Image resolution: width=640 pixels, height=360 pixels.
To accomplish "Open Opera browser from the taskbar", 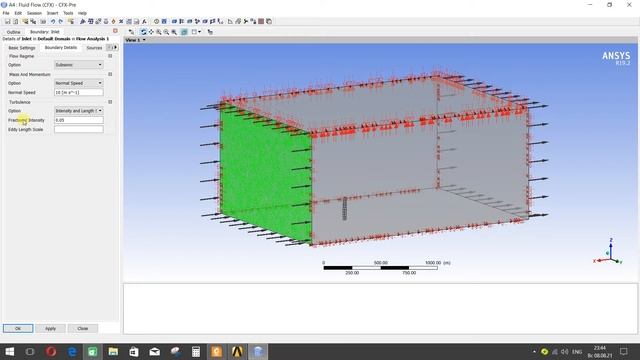I will click(x=51, y=351).
